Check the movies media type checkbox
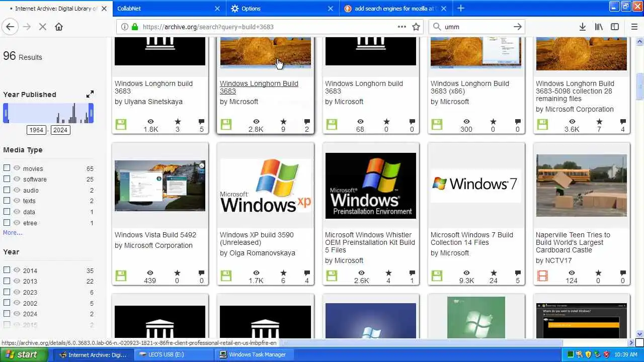644x362 pixels. pyautogui.click(x=7, y=168)
